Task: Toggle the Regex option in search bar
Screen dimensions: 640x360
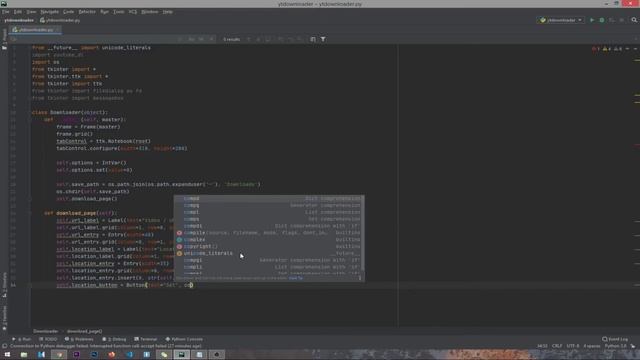Action: pos(211,39)
